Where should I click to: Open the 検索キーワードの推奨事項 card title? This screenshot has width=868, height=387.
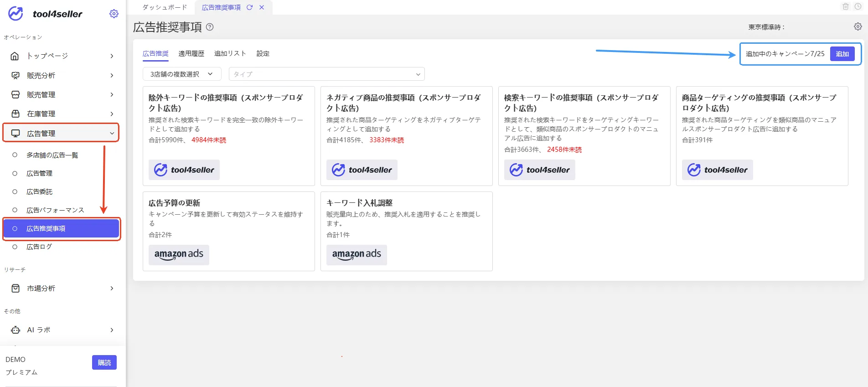tap(582, 103)
